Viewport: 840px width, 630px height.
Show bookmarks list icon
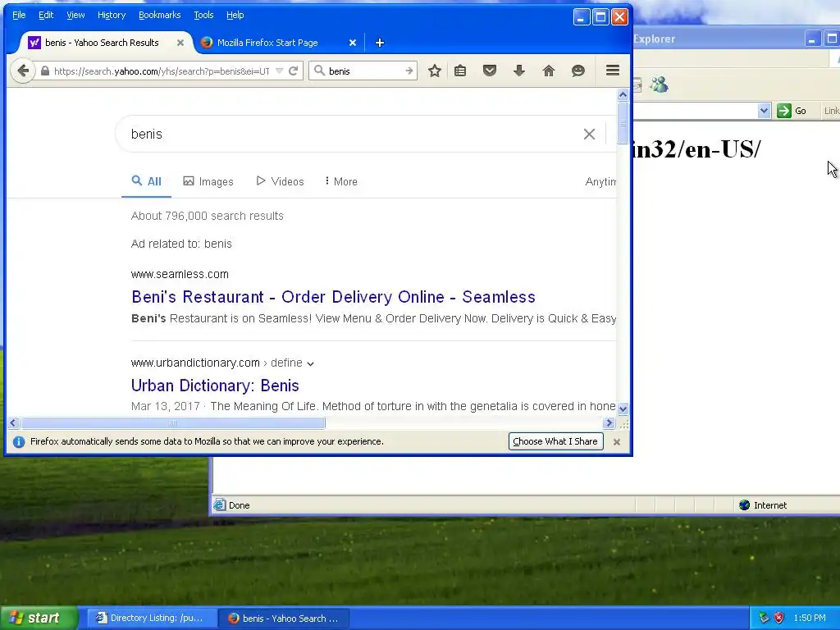click(x=460, y=71)
